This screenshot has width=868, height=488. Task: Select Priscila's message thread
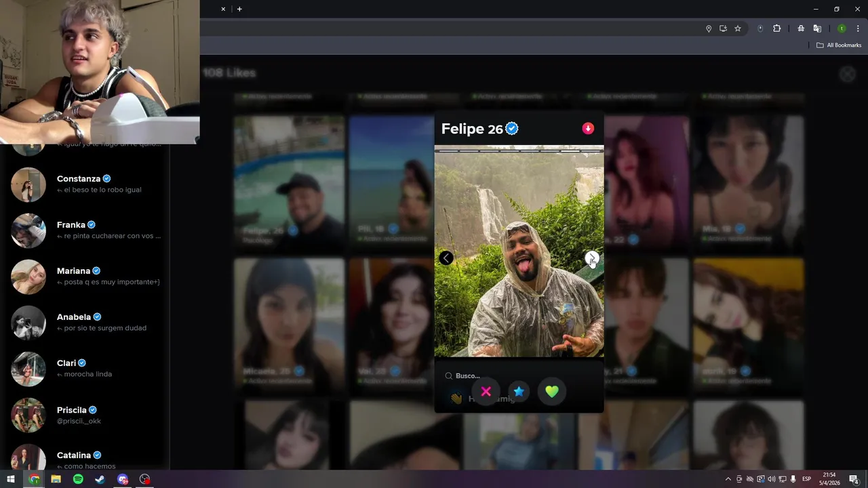coord(85,415)
